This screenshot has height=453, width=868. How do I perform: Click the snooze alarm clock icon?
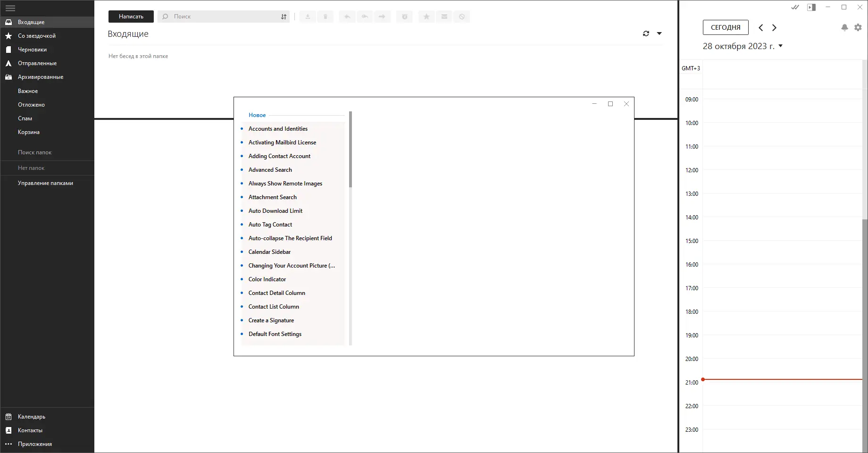click(x=404, y=17)
